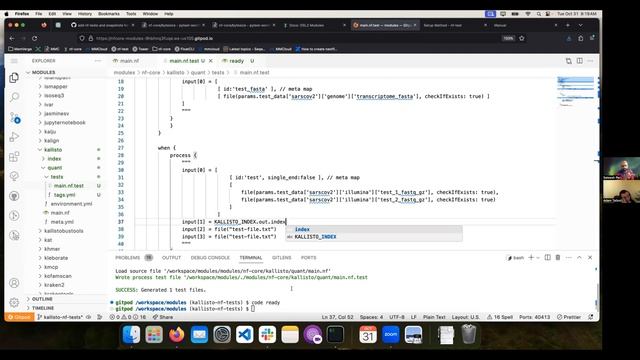The image size is (640, 360).
Task: Click kallisto-nf-tests branch in status bar
Action: 60,317
